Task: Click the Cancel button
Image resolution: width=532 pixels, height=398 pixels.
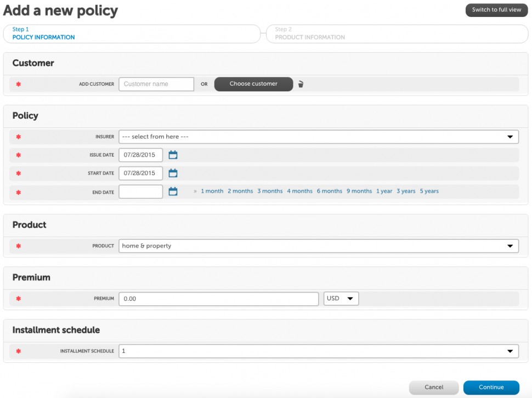Action: [434, 387]
